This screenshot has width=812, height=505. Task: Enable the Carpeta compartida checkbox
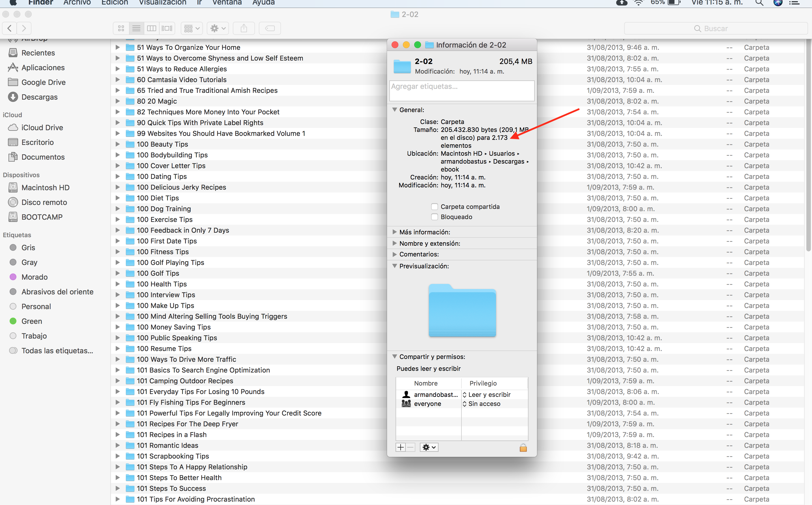[435, 207]
